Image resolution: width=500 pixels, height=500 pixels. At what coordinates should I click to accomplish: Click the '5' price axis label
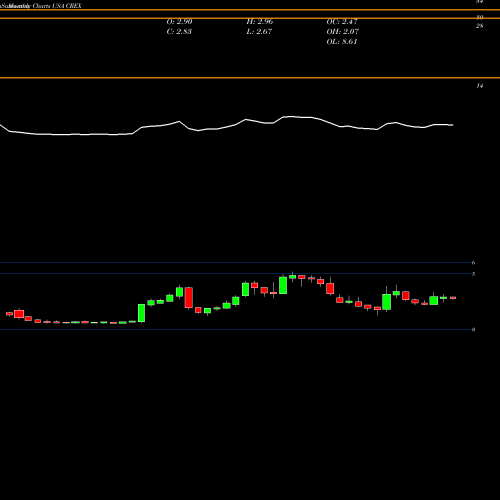(473, 274)
